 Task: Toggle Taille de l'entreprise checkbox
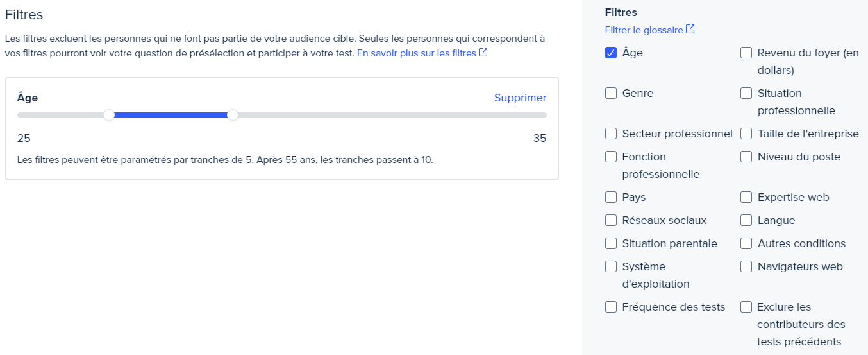(746, 134)
